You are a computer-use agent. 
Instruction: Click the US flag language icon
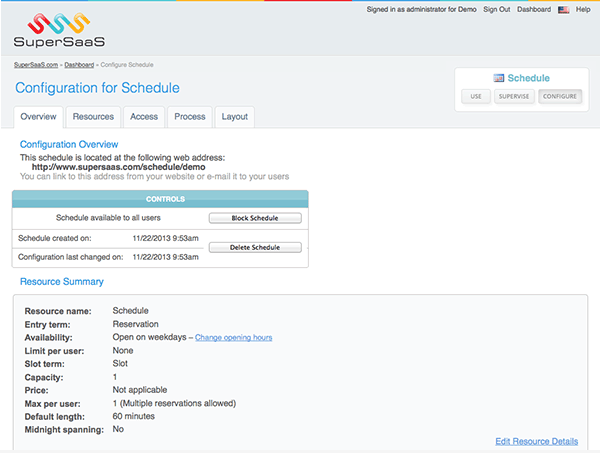coord(563,9)
